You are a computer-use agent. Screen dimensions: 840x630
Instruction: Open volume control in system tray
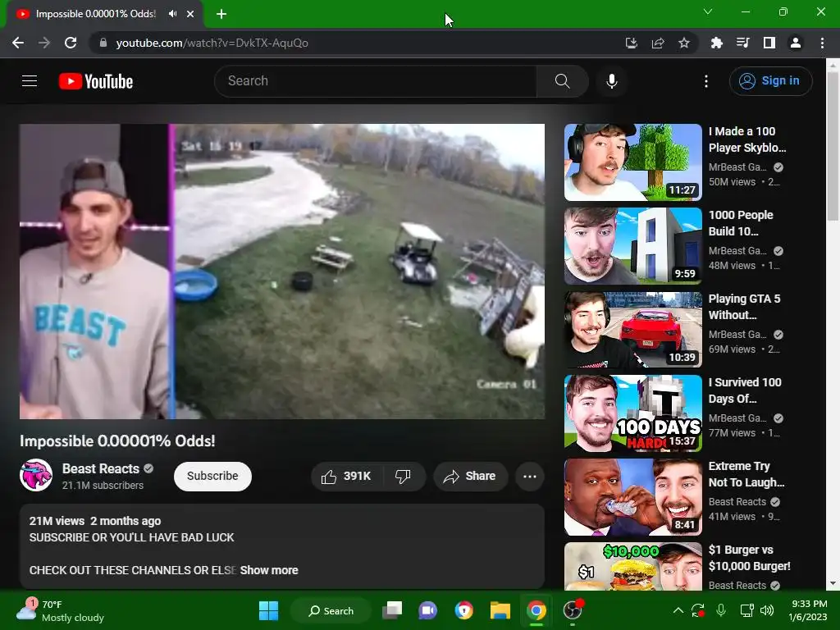pyautogui.click(x=767, y=610)
